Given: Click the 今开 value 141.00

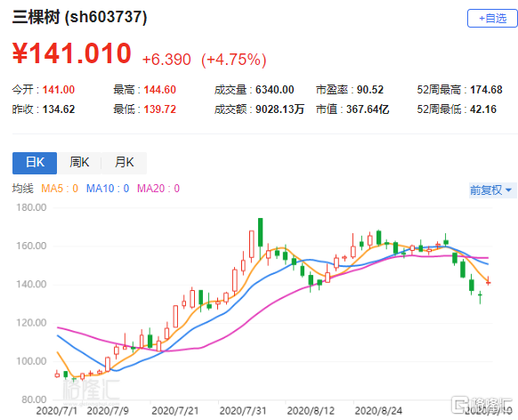Looking at the screenshot, I should pyautogui.click(x=59, y=90).
